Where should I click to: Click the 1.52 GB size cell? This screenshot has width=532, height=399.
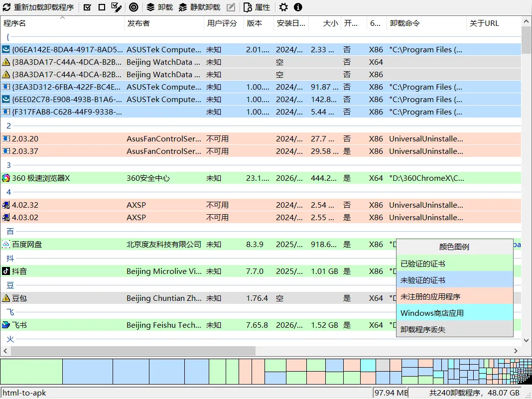[x=324, y=325]
